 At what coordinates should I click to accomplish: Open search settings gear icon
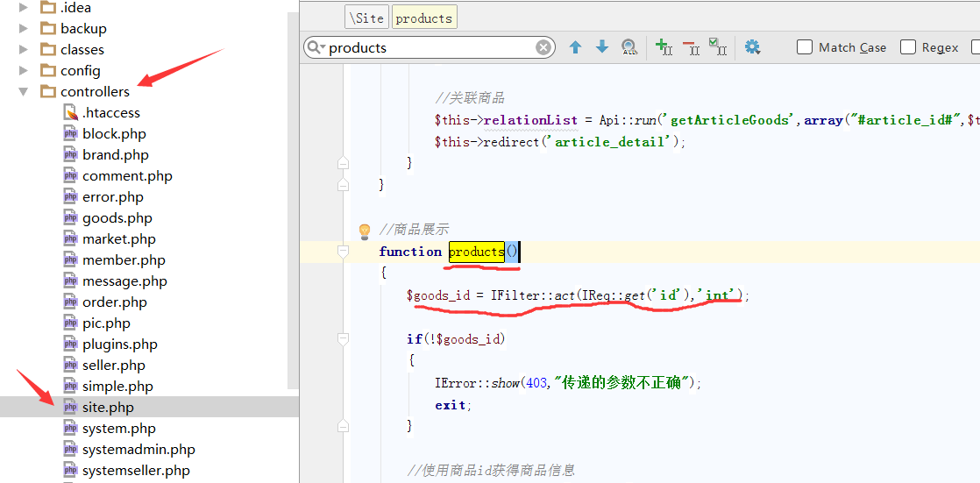pyautogui.click(x=752, y=47)
